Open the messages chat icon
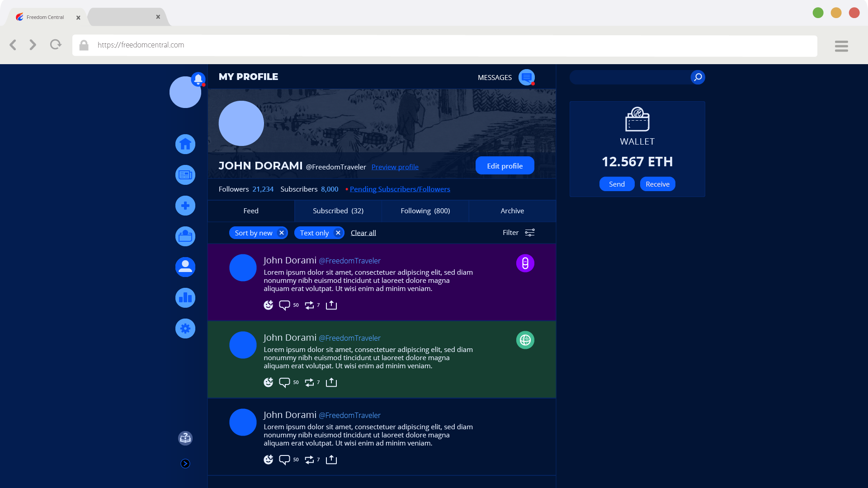This screenshot has height=488, width=868. [x=526, y=77]
